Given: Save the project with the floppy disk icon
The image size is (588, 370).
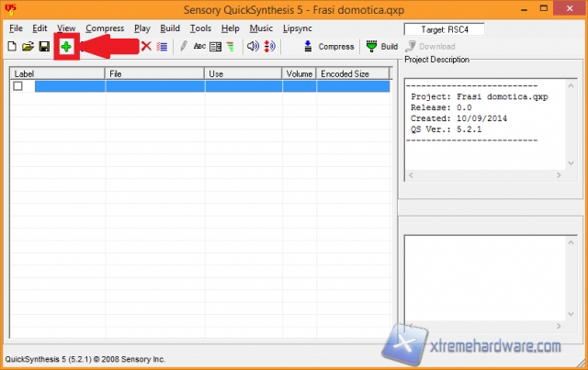Looking at the screenshot, I should coord(43,46).
